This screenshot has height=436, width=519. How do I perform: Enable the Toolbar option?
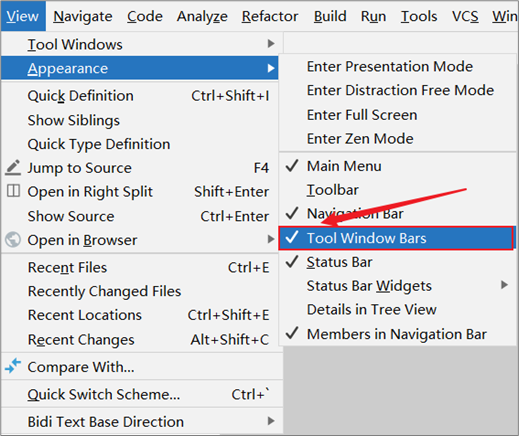(397, 190)
